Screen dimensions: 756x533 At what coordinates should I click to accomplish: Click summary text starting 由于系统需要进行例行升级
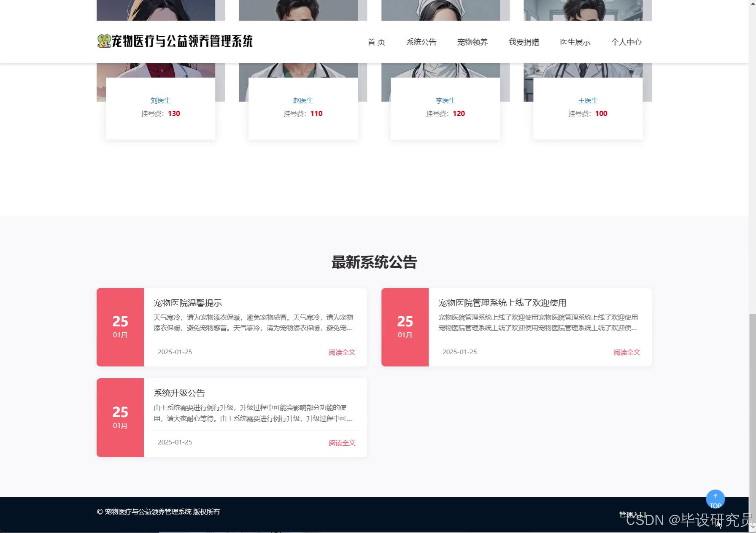pos(253,413)
